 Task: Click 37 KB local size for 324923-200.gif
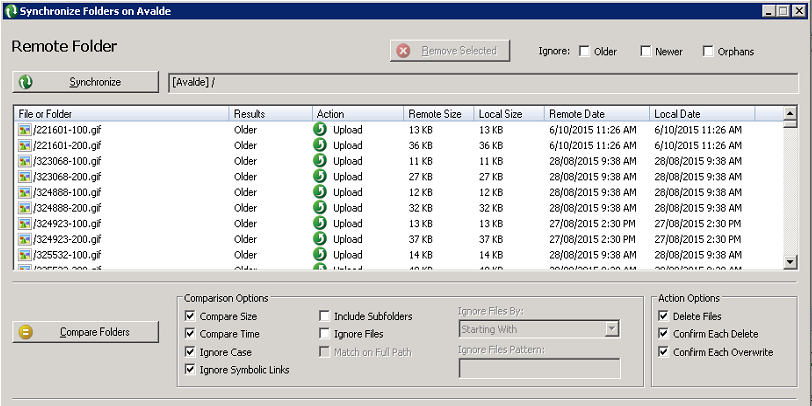tap(490, 239)
